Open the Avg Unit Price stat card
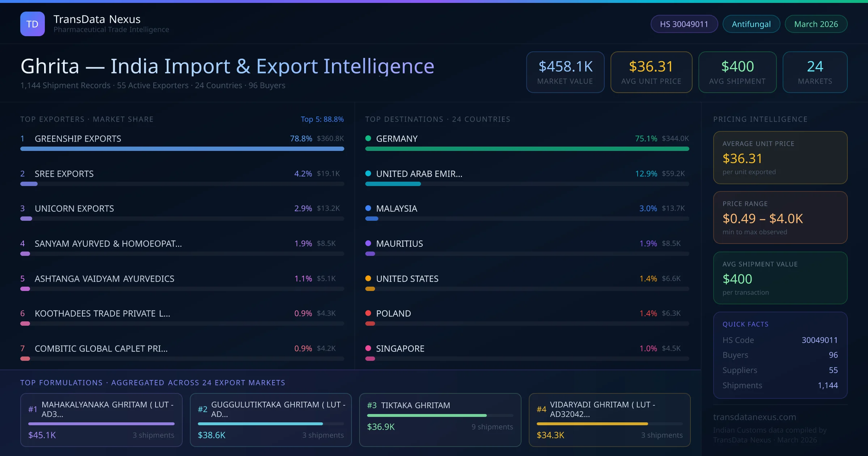The image size is (868, 456). (x=651, y=72)
